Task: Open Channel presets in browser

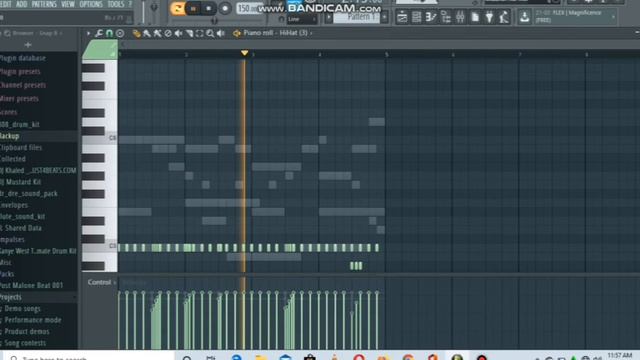Action: 23,85
